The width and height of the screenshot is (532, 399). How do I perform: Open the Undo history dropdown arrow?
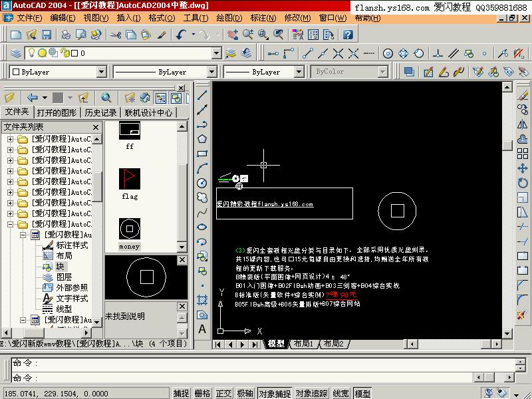[x=194, y=35]
